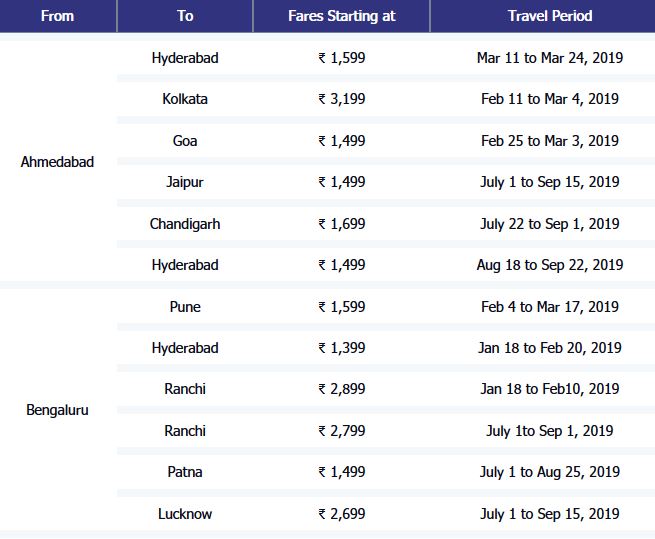655x539 pixels.
Task: Click Lucknow destination cell
Action: coord(185,514)
